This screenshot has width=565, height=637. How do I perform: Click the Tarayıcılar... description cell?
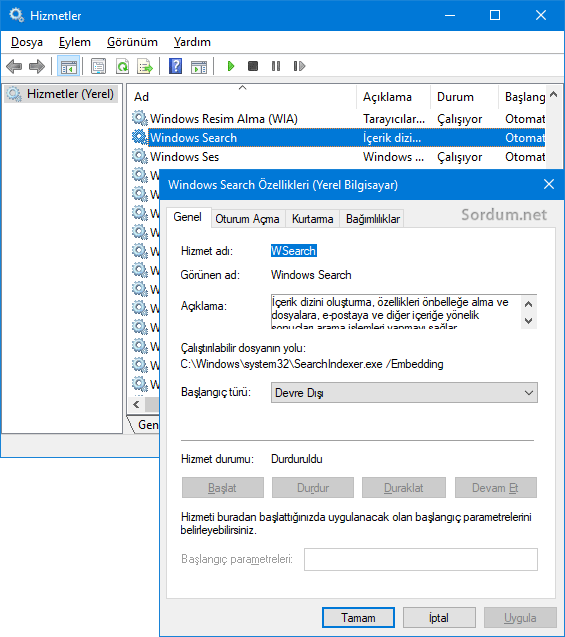(x=394, y=119)
